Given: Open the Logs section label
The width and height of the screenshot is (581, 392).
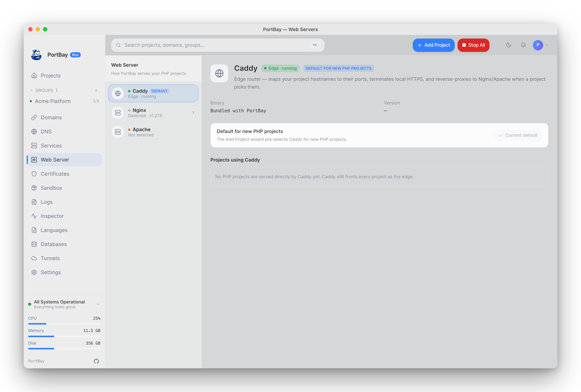Looking at the screenshot, I should point(47,202).
